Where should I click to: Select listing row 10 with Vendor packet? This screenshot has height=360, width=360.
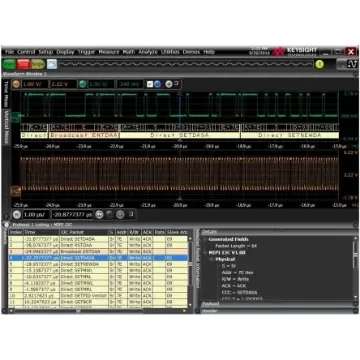pos(99,295)
